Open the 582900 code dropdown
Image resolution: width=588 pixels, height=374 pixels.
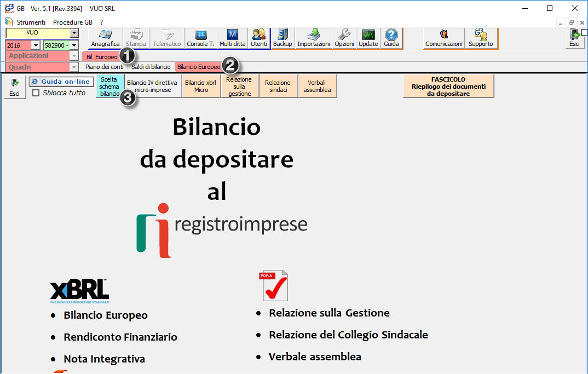tap(74, 45)
